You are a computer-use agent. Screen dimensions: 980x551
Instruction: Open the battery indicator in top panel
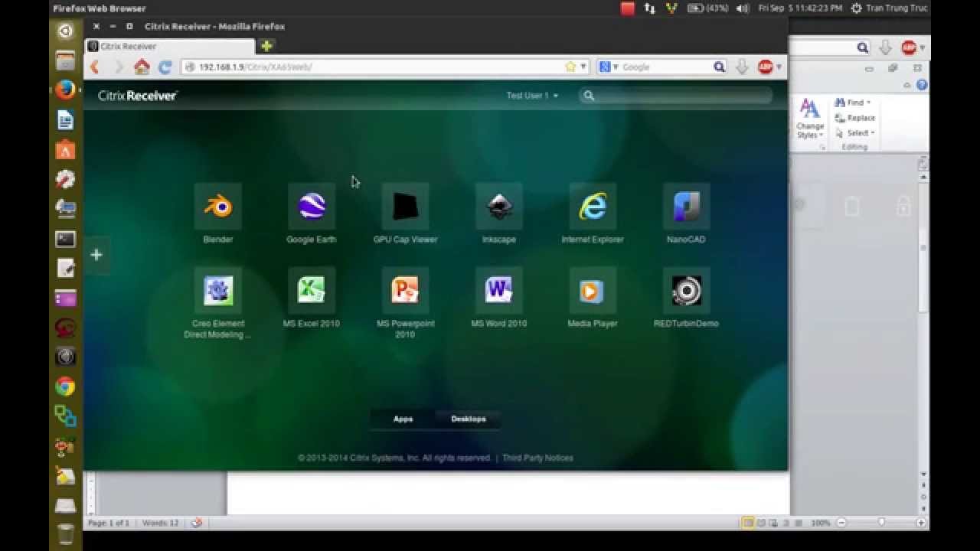[x=707, y=8]
